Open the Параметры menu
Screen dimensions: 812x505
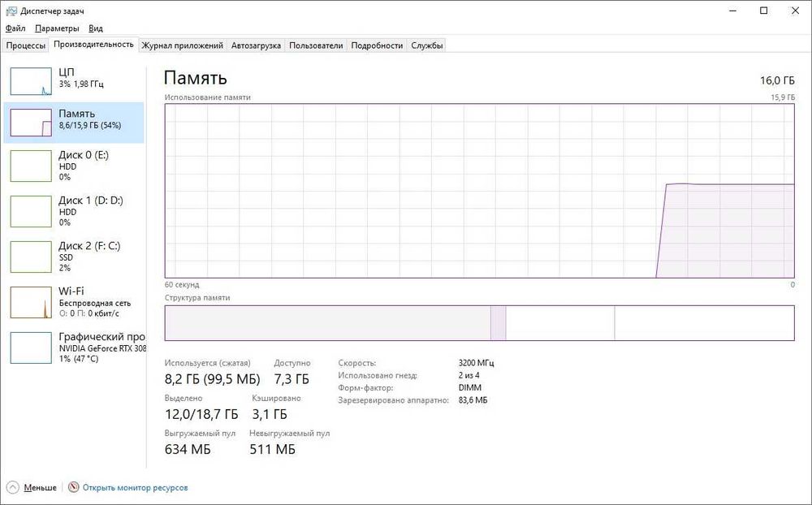(57, 28)
